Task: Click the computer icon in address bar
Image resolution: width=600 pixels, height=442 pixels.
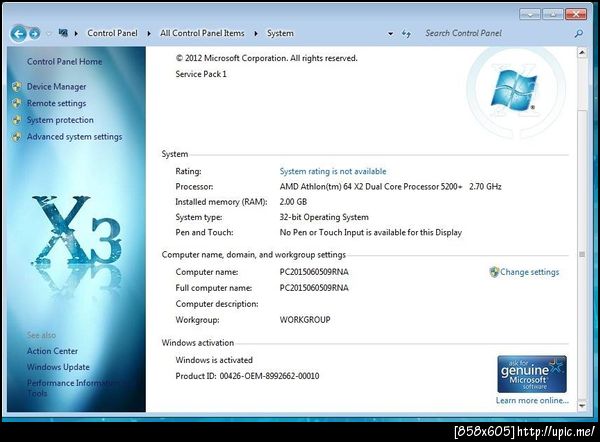Action: coord(63,33)
